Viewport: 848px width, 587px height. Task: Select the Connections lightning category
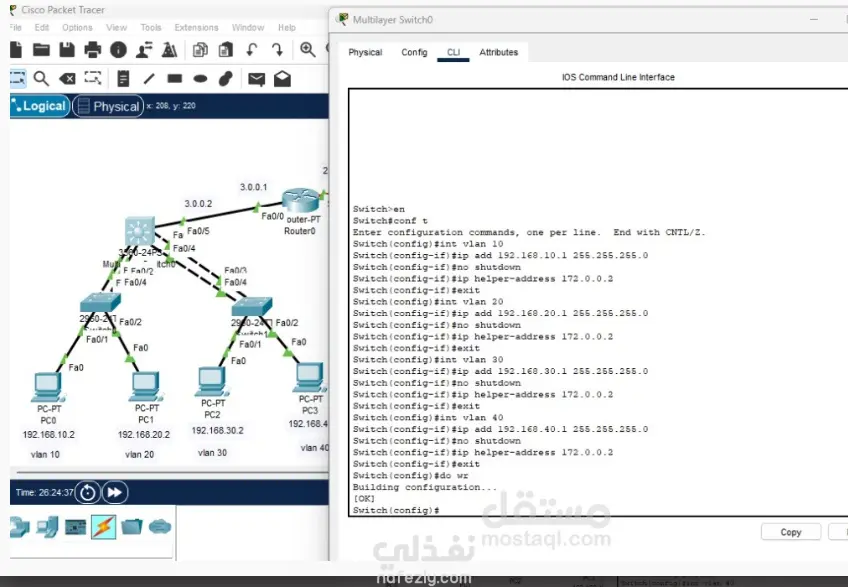tap(103, 526)
